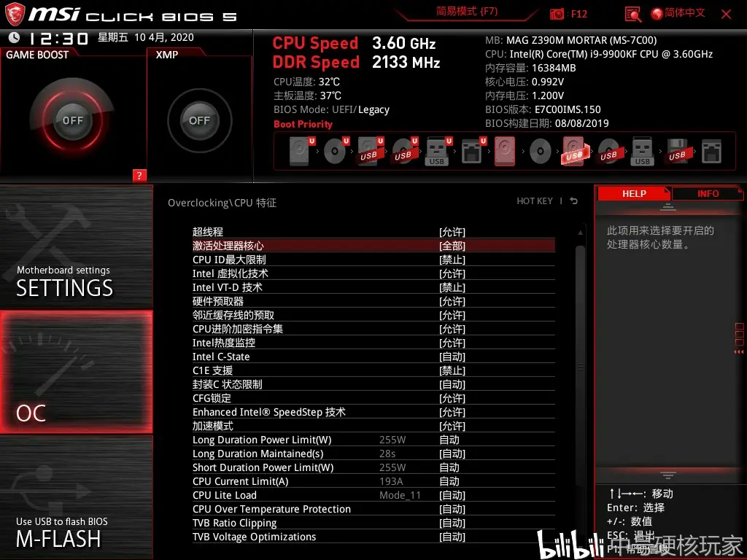Screen dimensions: 747x560
Task: Click the MSI dragon shield logo
Action: [x=15, y=13]
